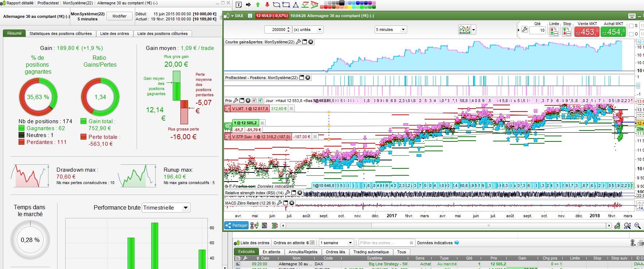
Task: Select the red down arrow drawing tool
Action: click(x=267, y=5)
